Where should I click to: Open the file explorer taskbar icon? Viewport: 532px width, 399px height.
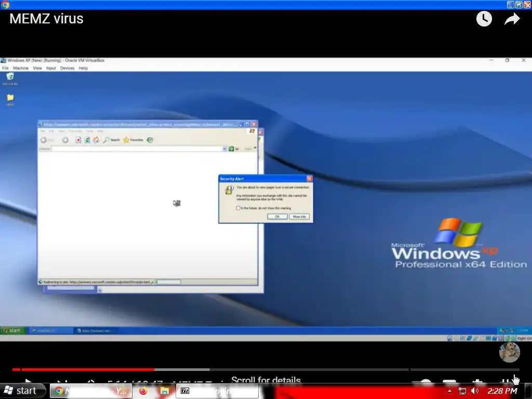click(165, 391)
